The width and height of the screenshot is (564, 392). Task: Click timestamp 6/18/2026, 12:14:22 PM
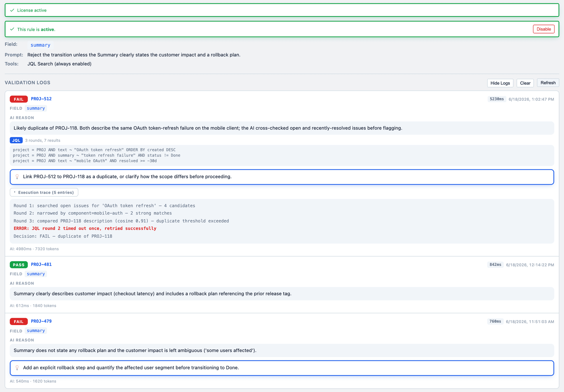pyautogui.click(x=530, y=265)
